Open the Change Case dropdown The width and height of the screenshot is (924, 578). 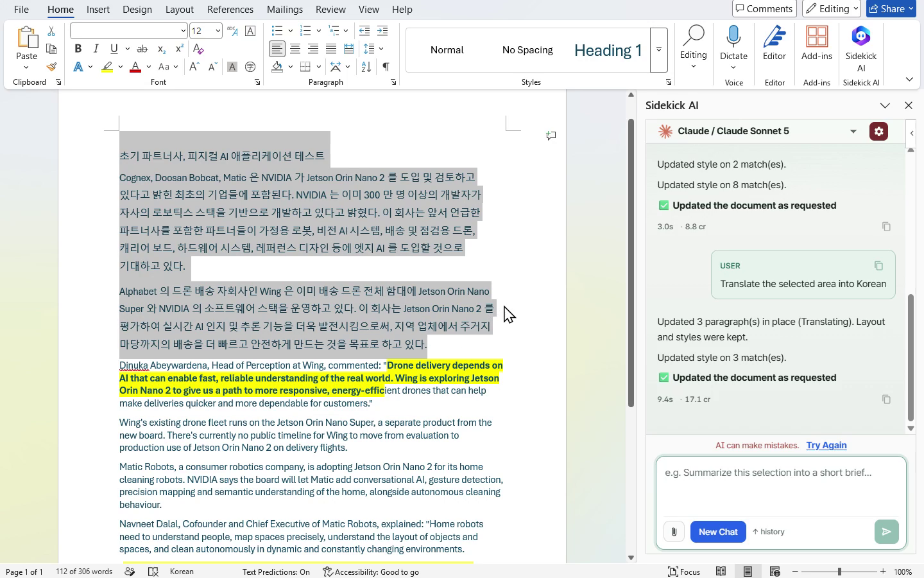point(167,67)
